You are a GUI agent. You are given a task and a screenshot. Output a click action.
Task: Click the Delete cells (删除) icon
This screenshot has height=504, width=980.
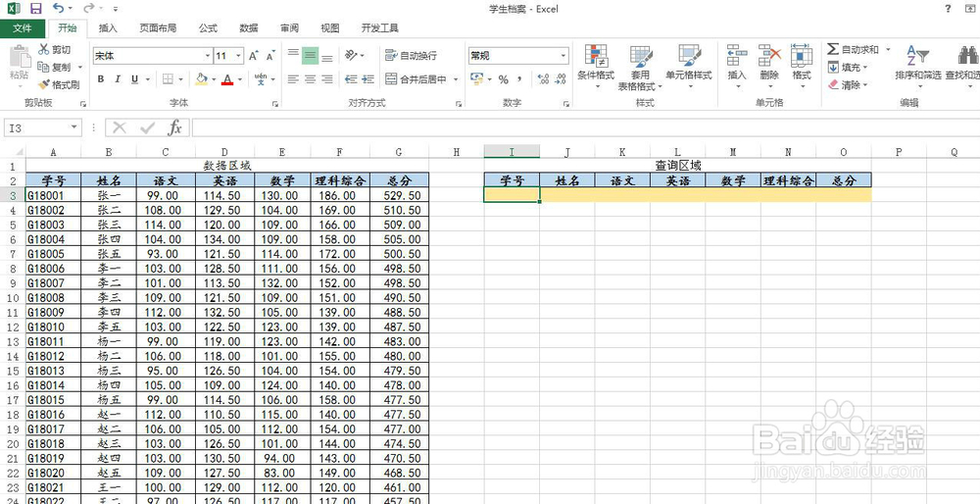click(x=770, y=55)
